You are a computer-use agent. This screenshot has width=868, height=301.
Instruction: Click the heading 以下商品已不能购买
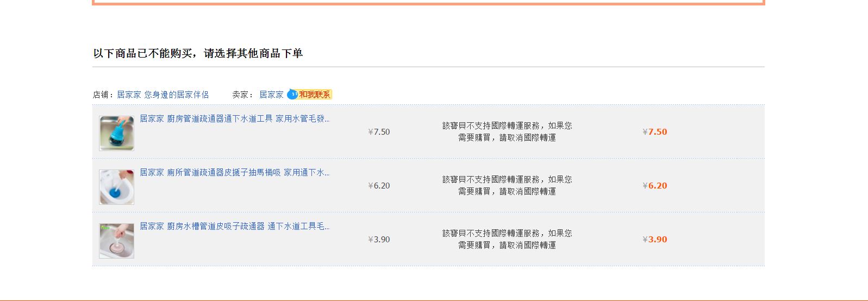pos(198,53)
